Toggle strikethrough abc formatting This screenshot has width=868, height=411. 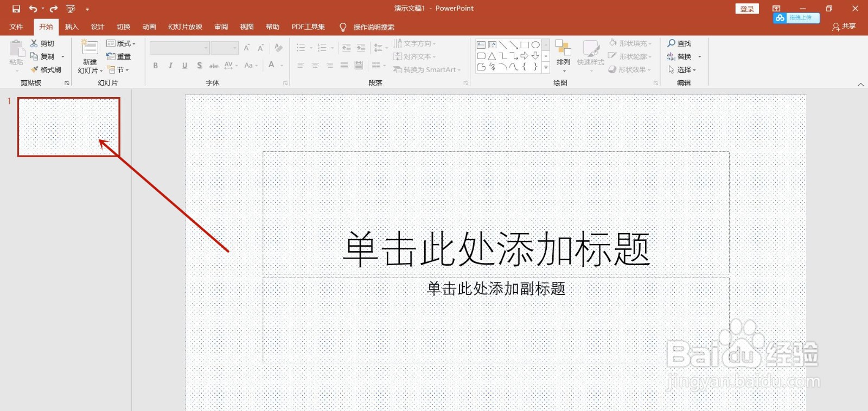click(x=214, y=66)
